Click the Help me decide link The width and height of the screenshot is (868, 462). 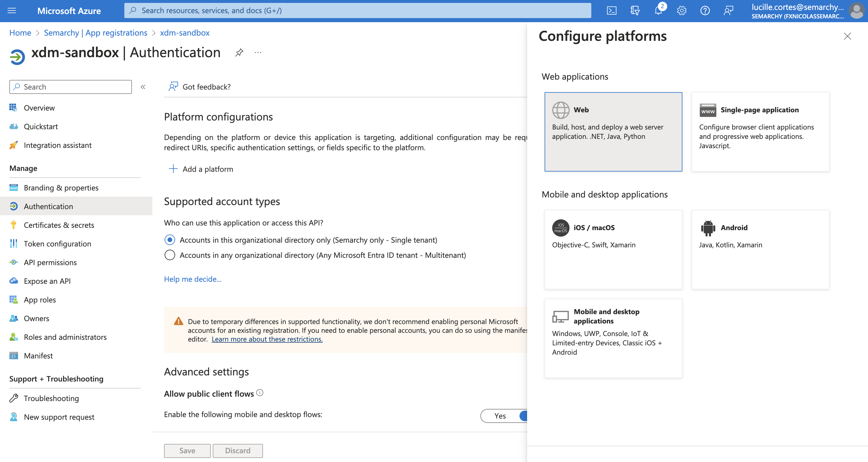pyautogui.click(x=192, y=279)
